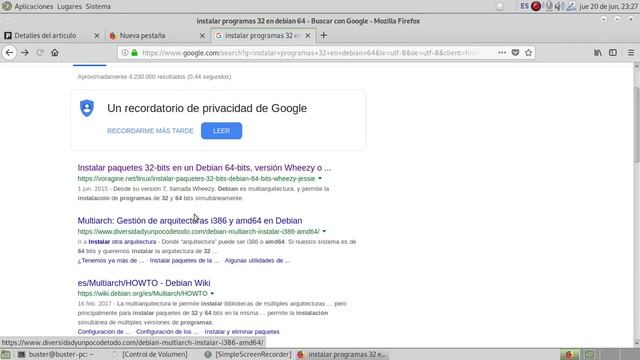Show sidebars icon in toolbar

(613, 53)
